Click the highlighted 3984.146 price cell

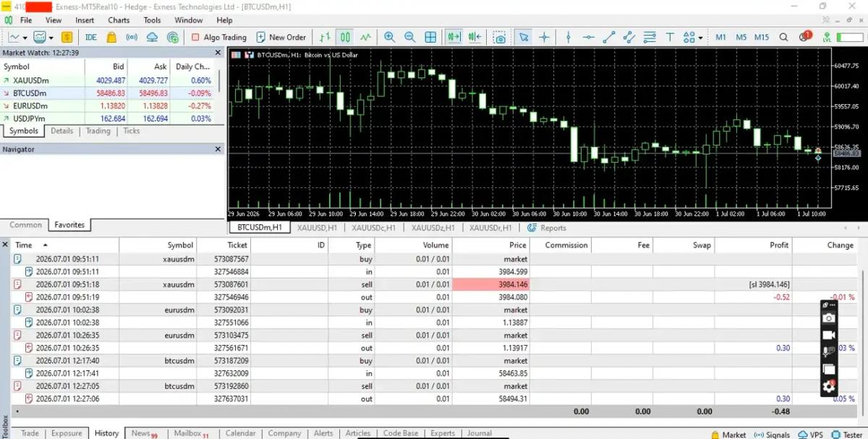click(490, 285)
